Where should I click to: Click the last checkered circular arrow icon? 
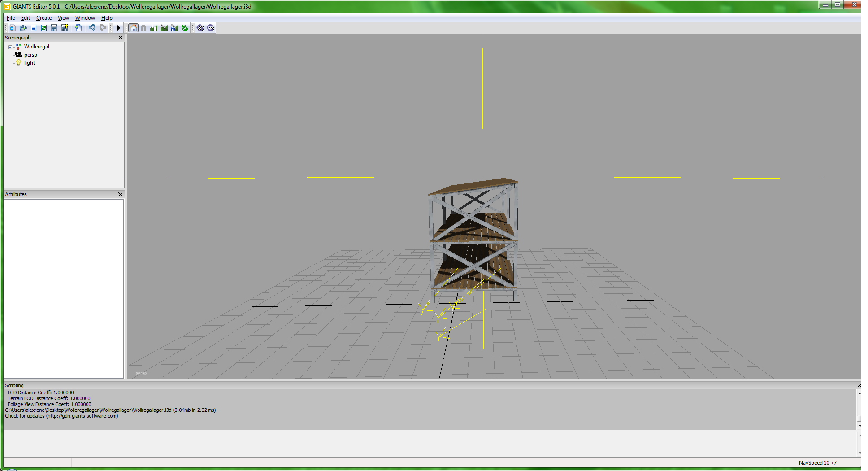tap(211, 28)
